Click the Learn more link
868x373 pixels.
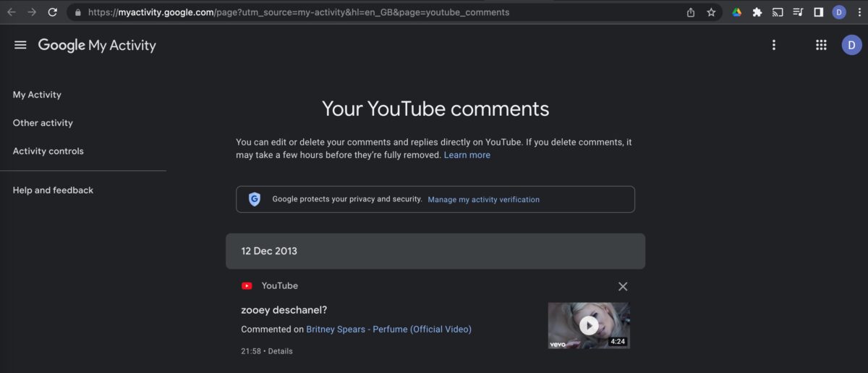click(x=467, y=155)
